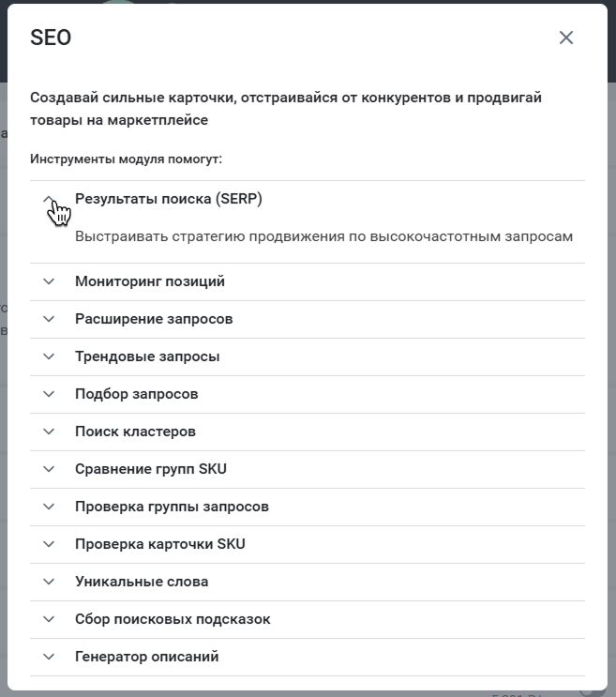The height and width of the screenshot is (697, 616).
Task: Expand Уникальные слова chevron arrow
Action: click(49, 582)
